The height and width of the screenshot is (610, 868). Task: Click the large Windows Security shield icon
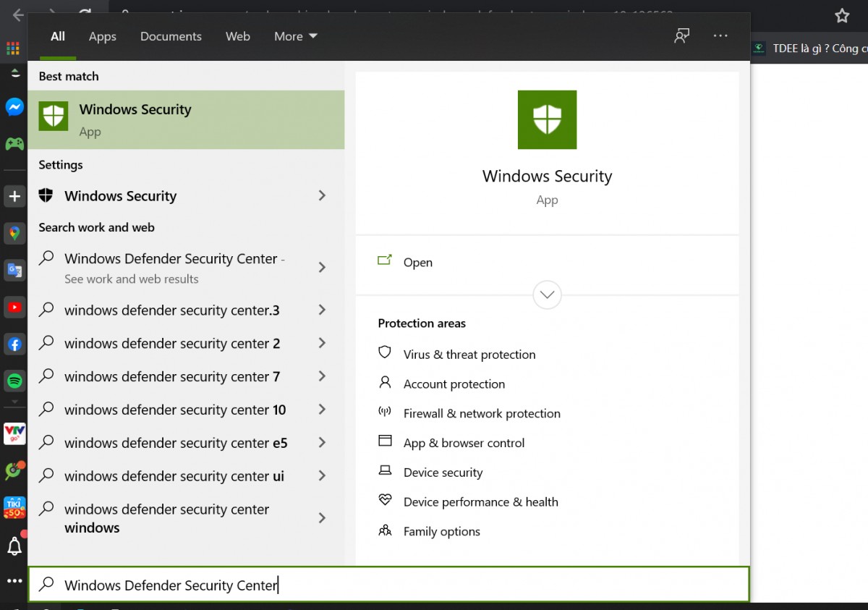[x=547, y=119]
